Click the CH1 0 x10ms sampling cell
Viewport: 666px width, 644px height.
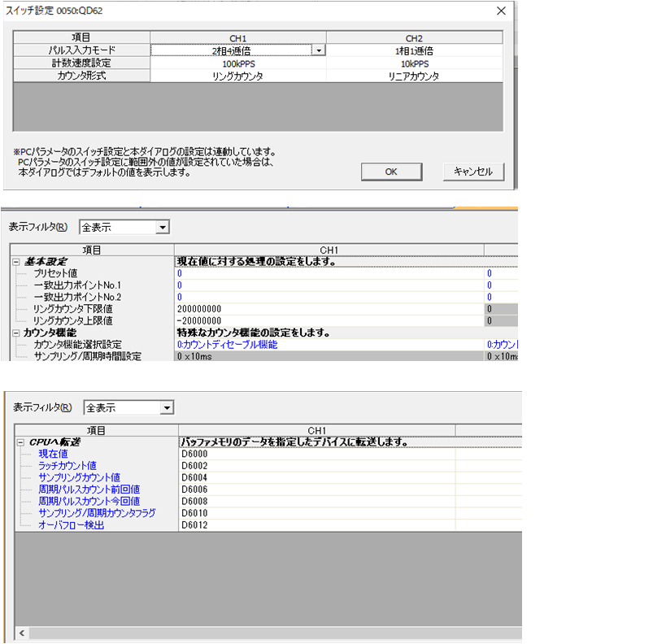[329, 356]
